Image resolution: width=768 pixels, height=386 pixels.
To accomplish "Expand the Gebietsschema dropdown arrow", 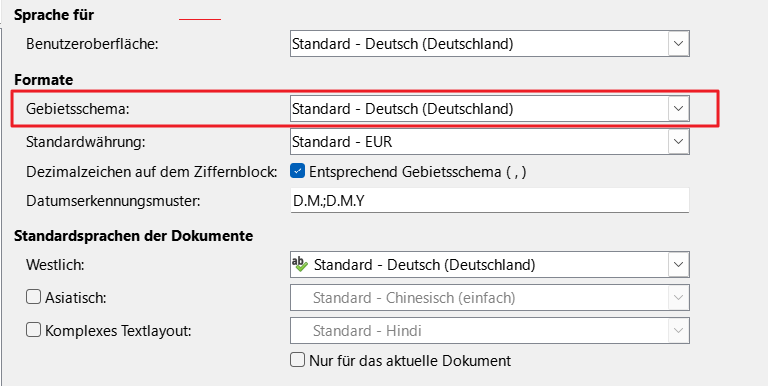I will (x=678, y=108).
